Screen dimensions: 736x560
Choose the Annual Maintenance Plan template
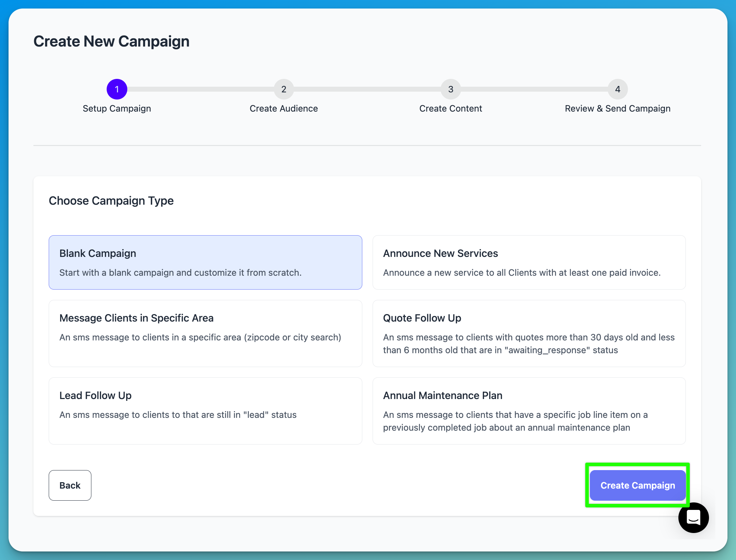click(529, 411)
